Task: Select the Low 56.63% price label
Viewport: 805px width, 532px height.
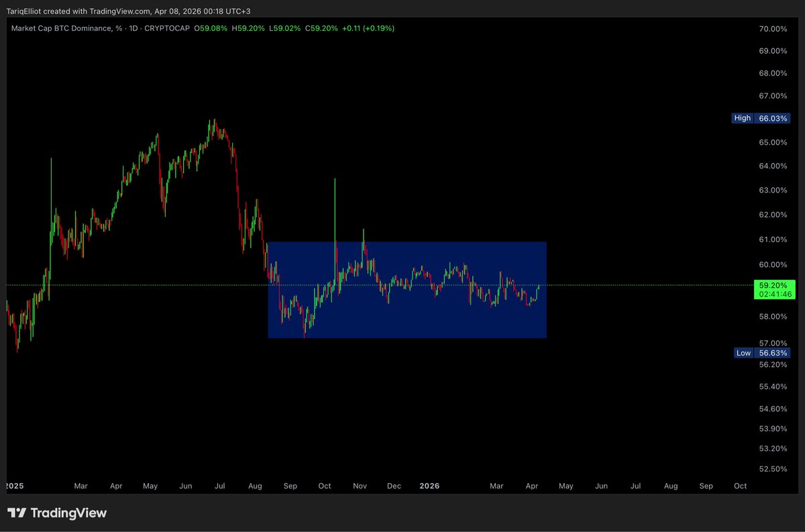Action: tap(761, 353)
